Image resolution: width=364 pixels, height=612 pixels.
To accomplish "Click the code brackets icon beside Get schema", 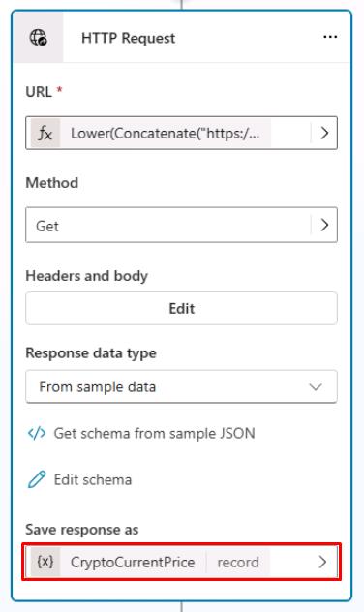I will click(x=37, y=433).
